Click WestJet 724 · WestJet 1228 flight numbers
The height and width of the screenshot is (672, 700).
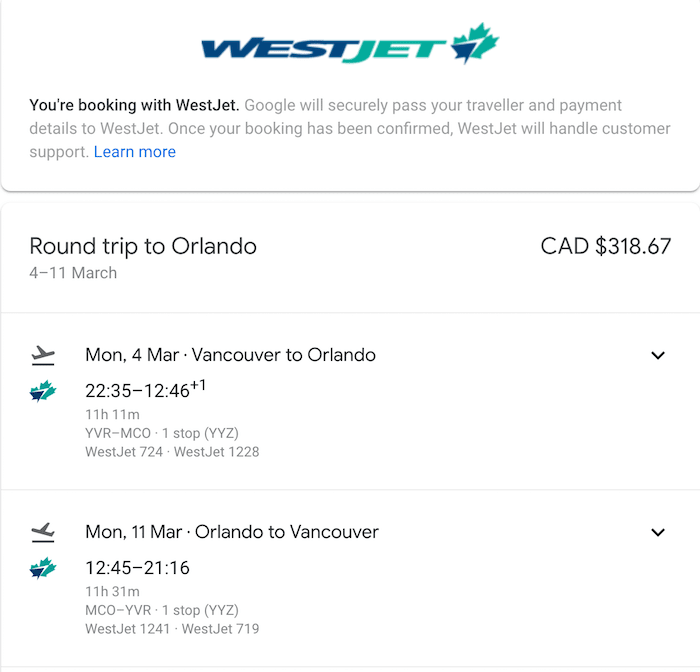tap(172, 452)
